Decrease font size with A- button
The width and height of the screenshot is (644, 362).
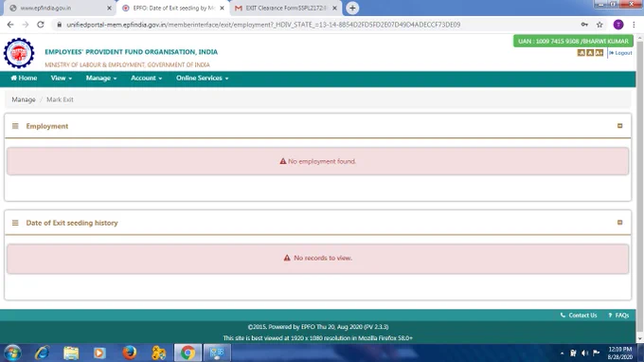pos(581,53)
